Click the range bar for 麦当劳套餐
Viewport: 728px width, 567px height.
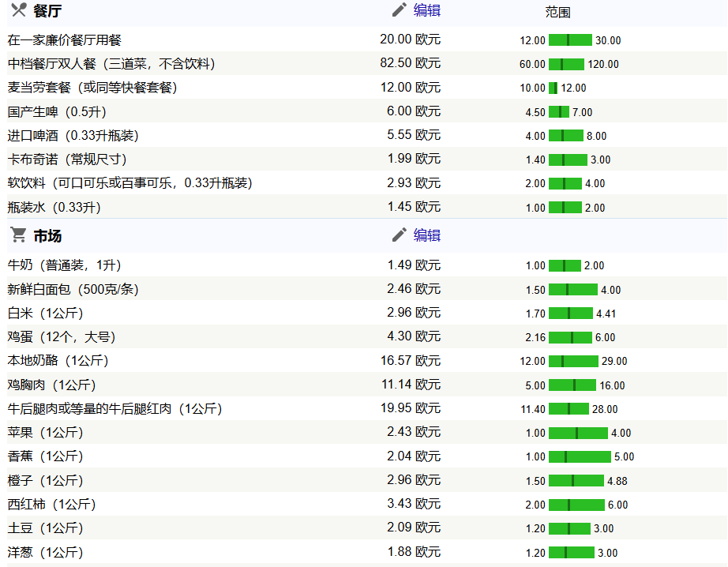pos(553,88)
